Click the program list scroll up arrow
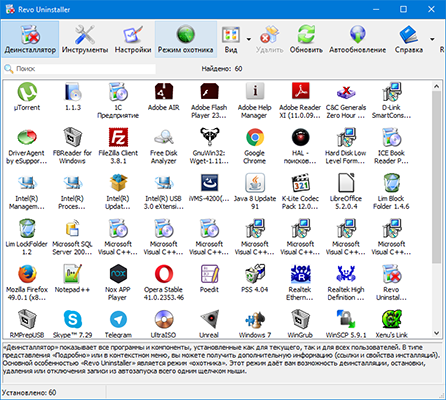446x400 pixels. click(436, 87)
